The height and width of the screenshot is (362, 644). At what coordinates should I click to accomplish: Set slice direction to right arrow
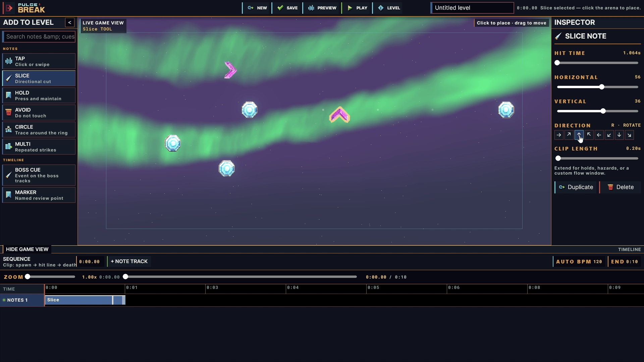(x=559, y=135)
